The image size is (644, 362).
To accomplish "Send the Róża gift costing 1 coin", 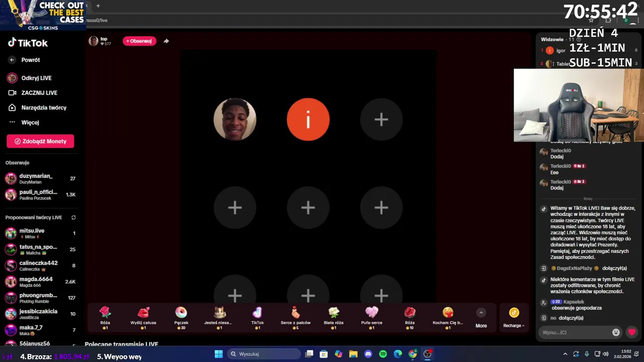I will pyautogui.click(x=105, y=318).
